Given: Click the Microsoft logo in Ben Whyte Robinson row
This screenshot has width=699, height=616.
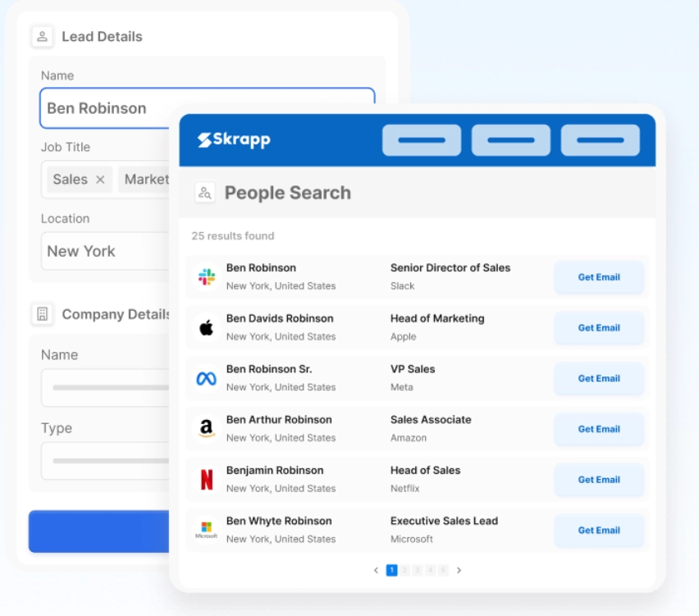Looking at the screenshot, I should 207,530.
